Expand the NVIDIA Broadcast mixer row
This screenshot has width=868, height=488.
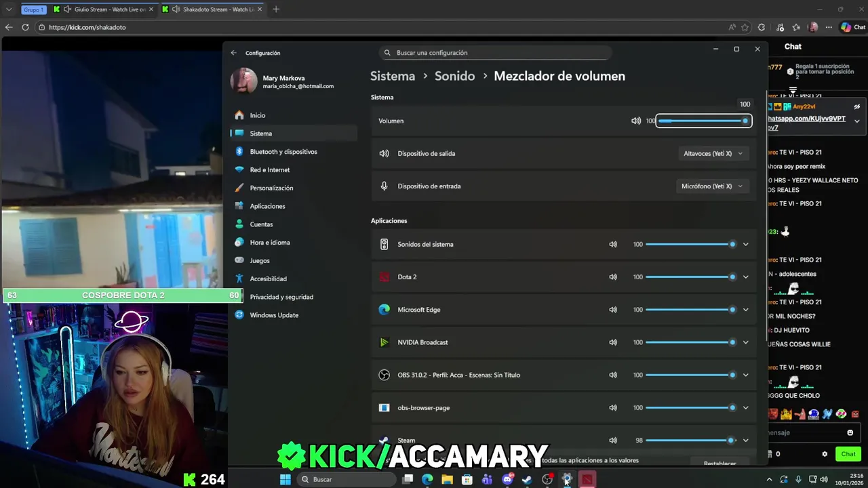(745, 342)
